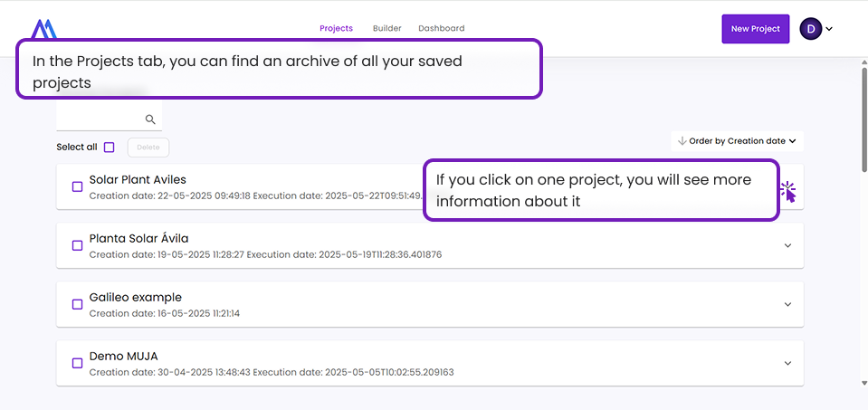This screenshot has width=868, height=410.
Task: Expand account dropdown arrow beside avatar
Action: click(829, 29)
